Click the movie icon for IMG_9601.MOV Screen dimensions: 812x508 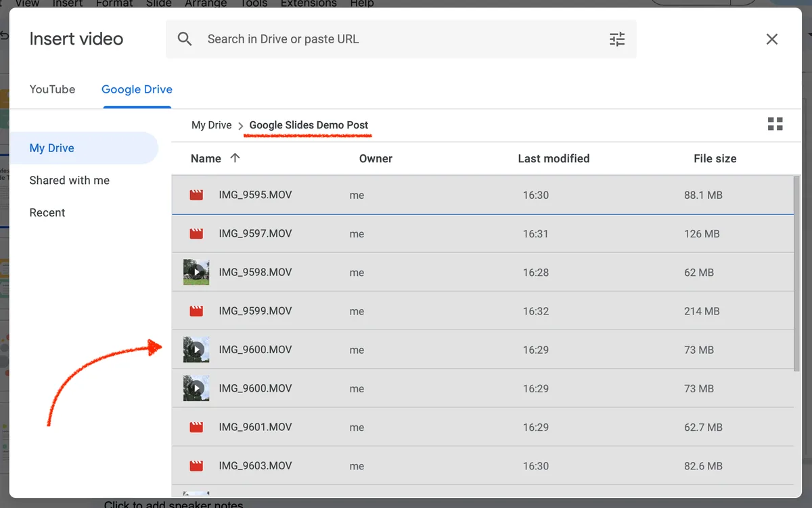click(x=196, y=428)
